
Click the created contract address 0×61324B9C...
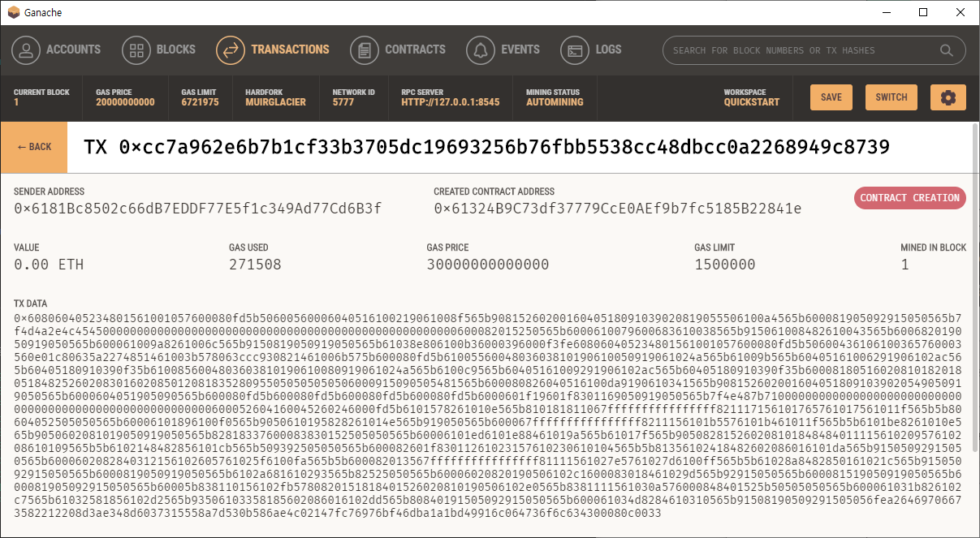click(618, 209)
